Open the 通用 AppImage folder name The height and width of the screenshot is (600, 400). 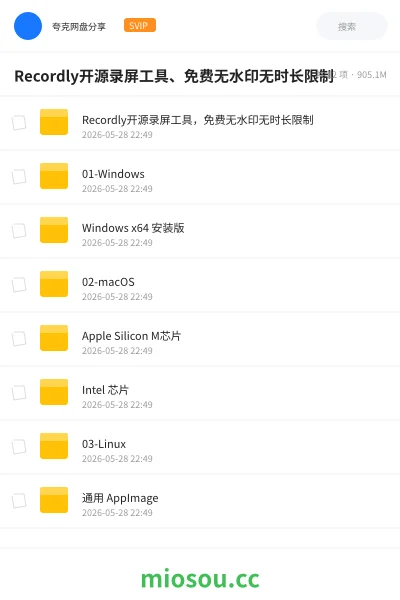(x=120, y=498)
